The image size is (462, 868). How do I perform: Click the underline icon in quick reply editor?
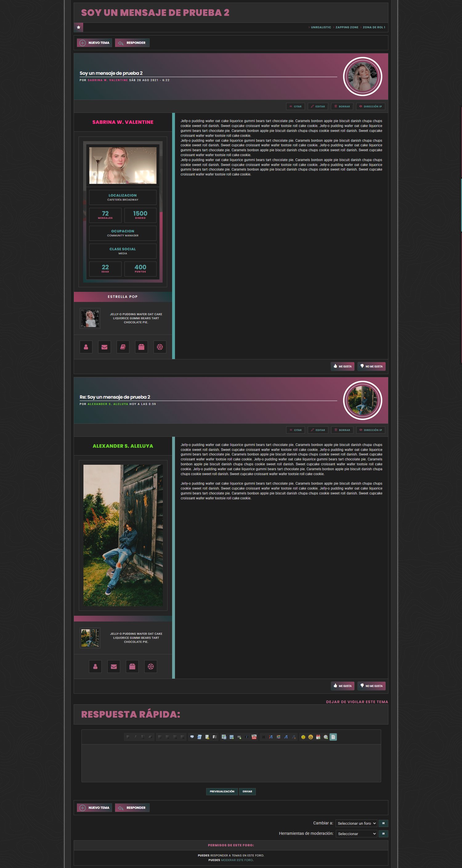(x=143, y=737)
